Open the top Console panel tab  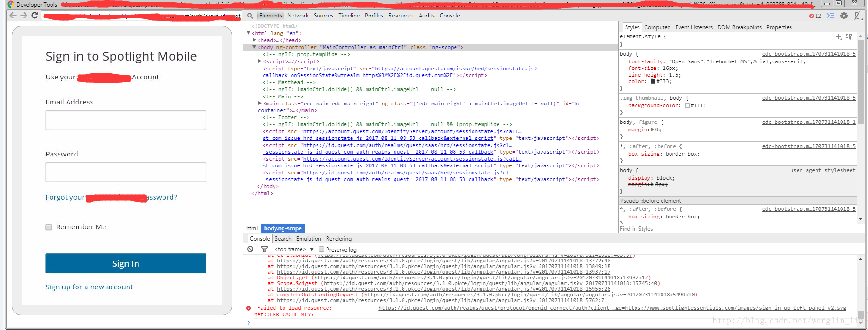coord(450,16)
